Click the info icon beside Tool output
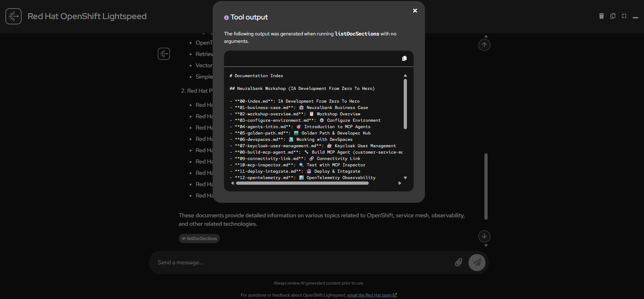644x299 pixels. coord(226,18)
